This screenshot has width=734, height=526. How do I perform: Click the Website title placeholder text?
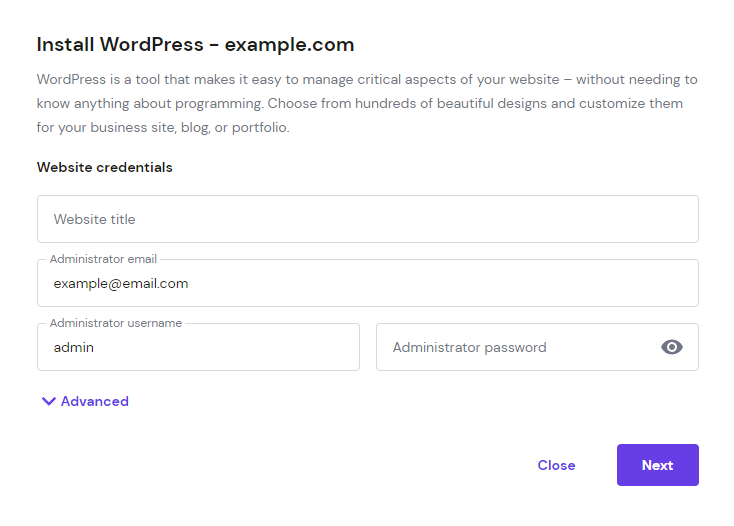(95, 219)
